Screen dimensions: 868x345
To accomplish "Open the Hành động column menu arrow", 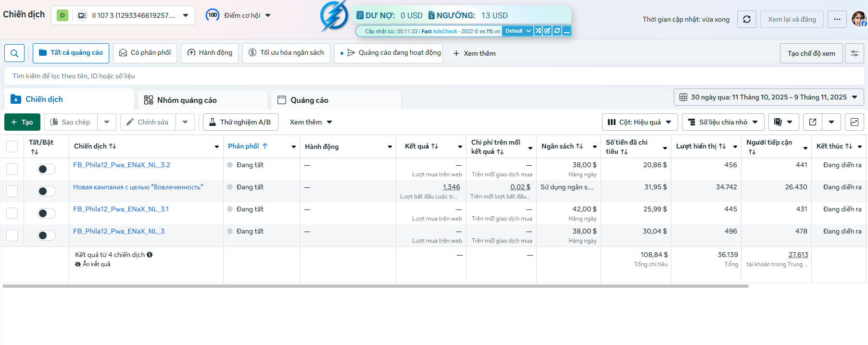I will pos(390,147).
